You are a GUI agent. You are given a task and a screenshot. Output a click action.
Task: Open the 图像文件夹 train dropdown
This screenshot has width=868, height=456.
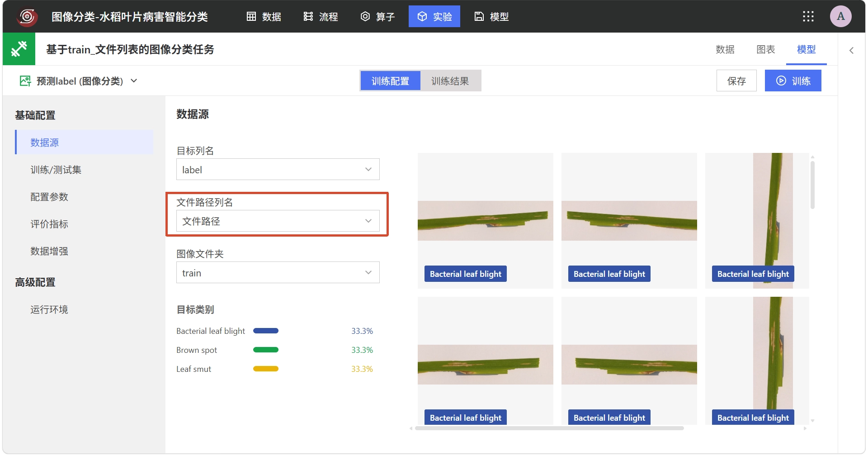[x=278, y=273]
